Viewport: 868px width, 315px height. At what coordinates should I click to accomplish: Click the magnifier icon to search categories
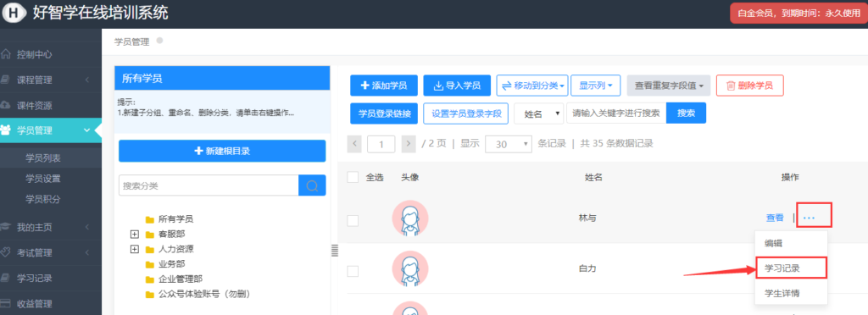point(312,185)
